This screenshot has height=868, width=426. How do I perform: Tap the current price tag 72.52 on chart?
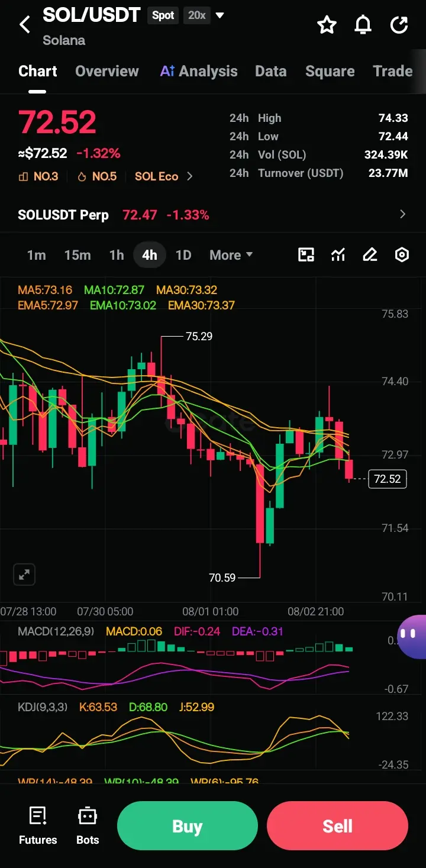[388, 479]
